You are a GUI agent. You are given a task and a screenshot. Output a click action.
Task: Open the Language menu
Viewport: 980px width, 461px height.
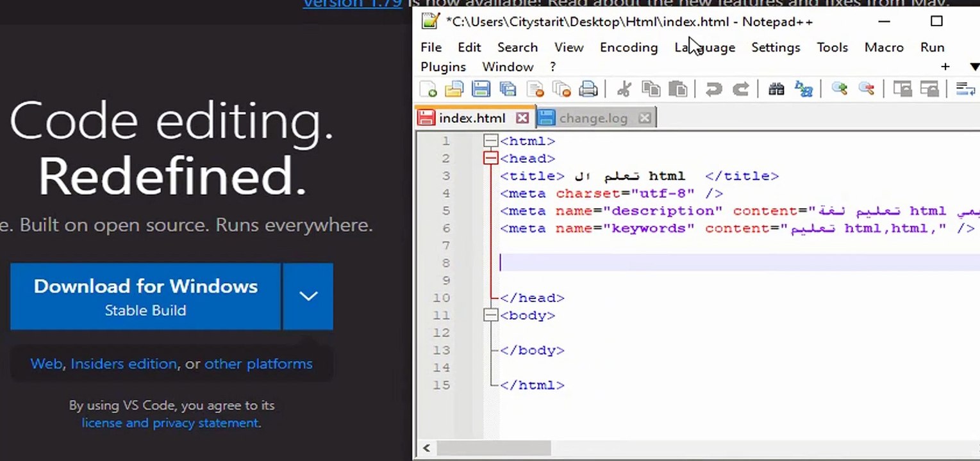704,47
